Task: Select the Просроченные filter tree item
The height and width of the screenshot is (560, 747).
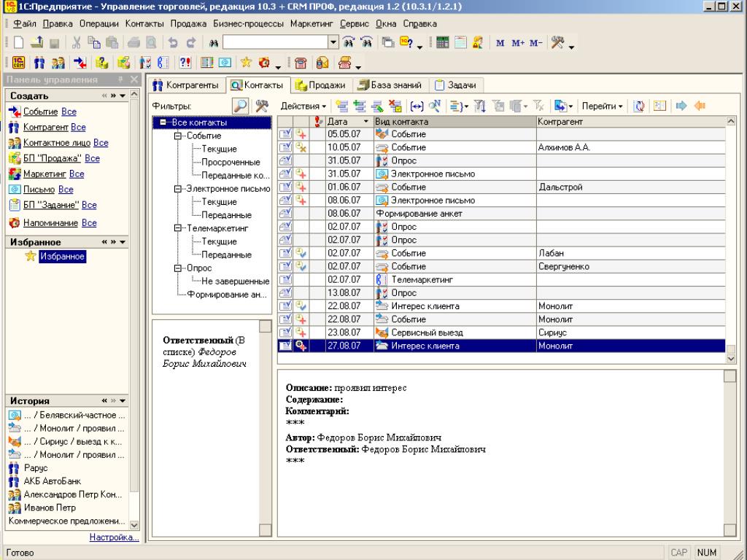Action: pos(231,163)
